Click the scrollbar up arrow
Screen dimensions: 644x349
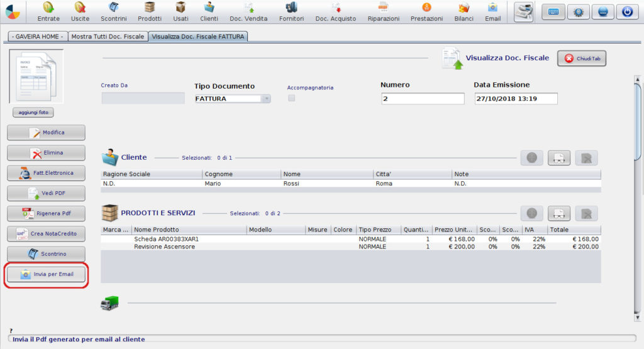pyautogui.click(x=638, y=79)
